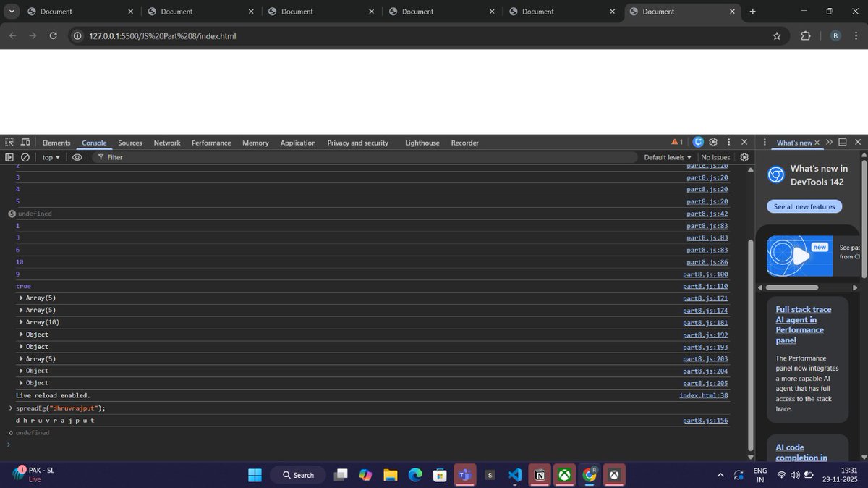This screenshot has width=868, height=488.
Task: Click the eye icon to create live expression
Action: (x=77, y=156)
